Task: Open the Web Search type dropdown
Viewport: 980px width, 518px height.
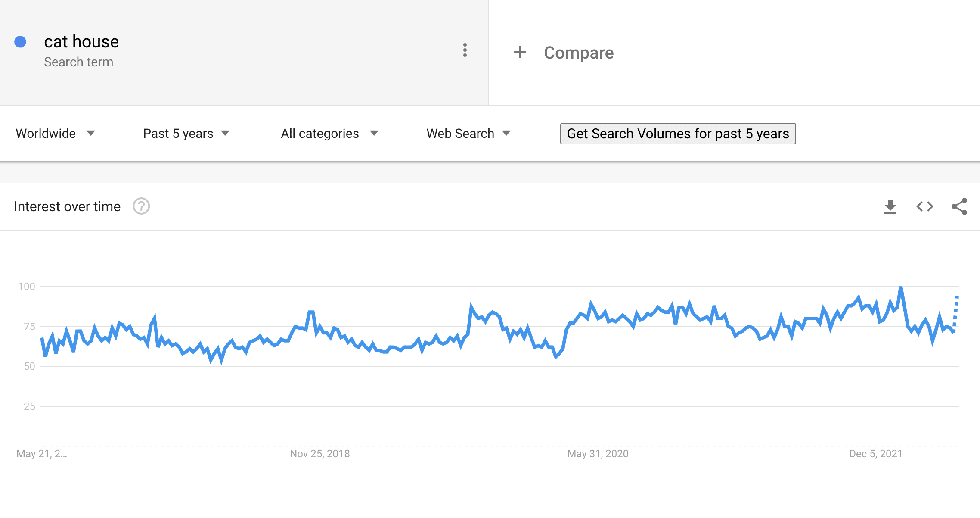Action: coord(468,134)
